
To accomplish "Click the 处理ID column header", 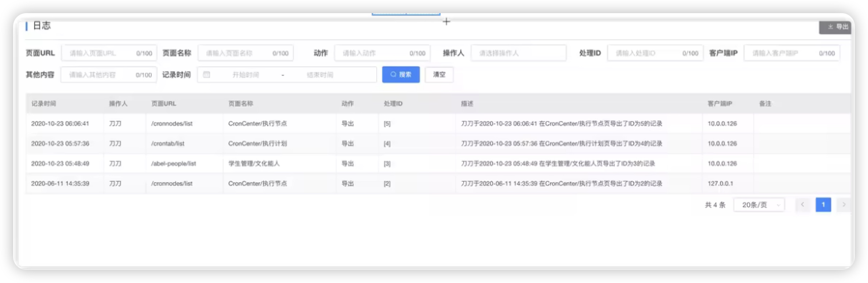I will [x=393, y=104].
